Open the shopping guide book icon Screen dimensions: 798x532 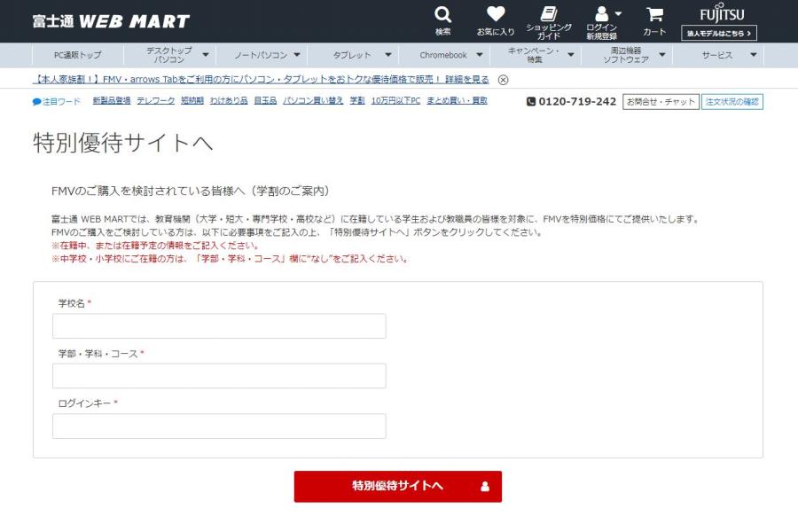click(x=548, y=14)
